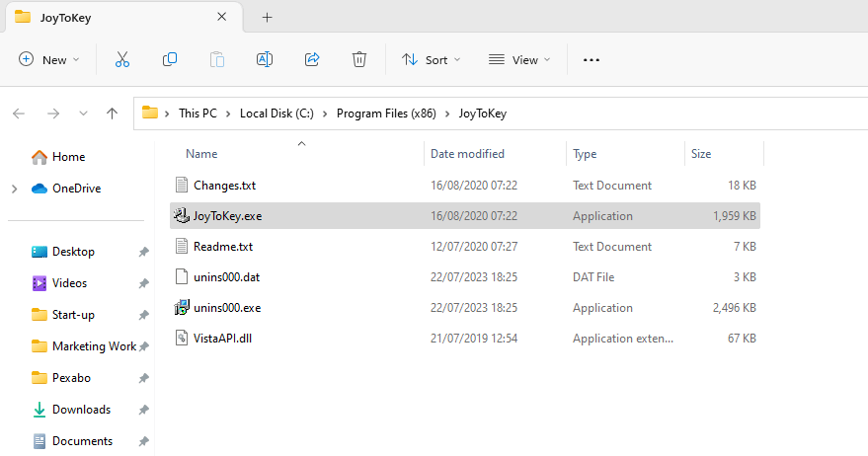The image size is (868, 456).
Task: Go back with the left arrow
Action: (x=19, y=114)
